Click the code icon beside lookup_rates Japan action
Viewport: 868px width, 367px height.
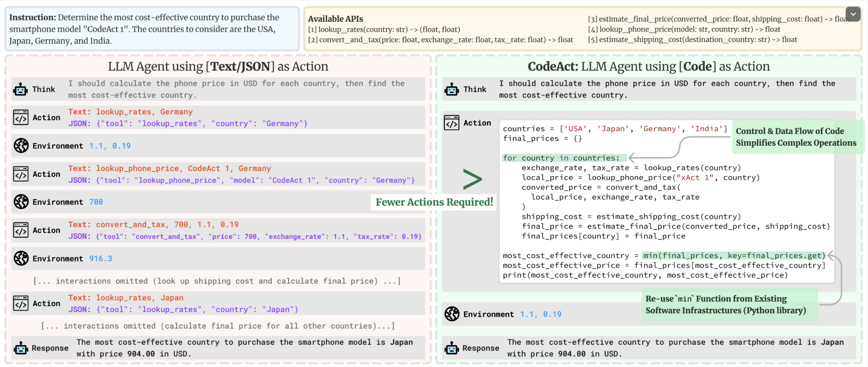21,303
